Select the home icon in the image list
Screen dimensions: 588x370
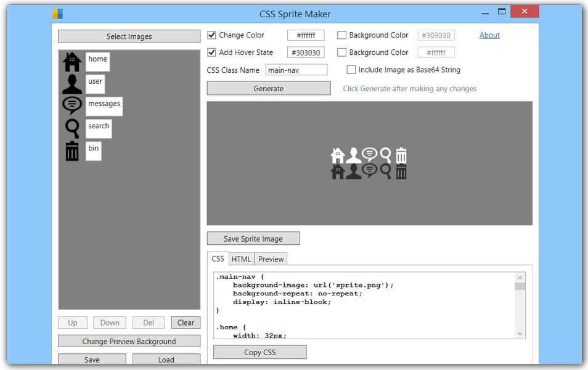[x=72, y=60]
